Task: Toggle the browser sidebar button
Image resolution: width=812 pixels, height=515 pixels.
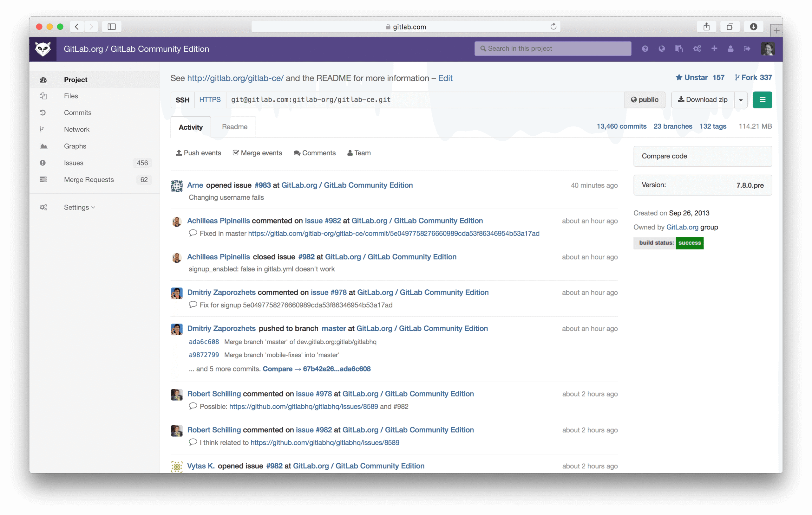Action: [112, 27]
